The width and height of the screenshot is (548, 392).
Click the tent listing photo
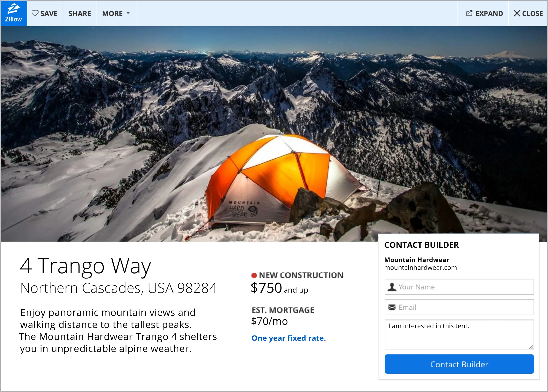tap(274, 134)
